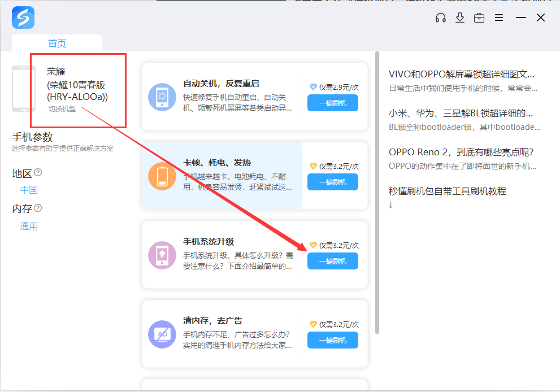Click device name 荣耀10青春版 (HRY-AL00a)
The image size is (560, 392).
pos(77,91)
